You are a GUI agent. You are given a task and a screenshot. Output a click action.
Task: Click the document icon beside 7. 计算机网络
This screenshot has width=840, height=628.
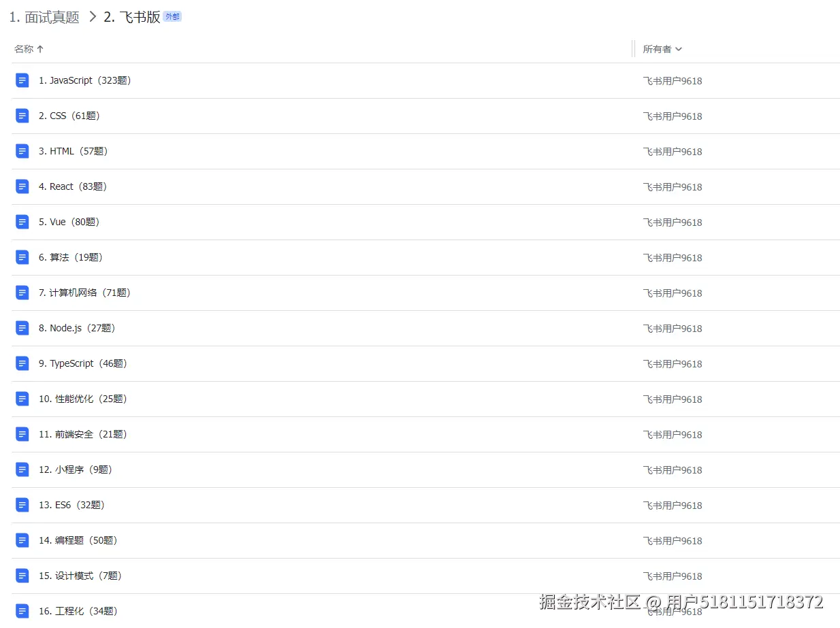coord(22,292)
